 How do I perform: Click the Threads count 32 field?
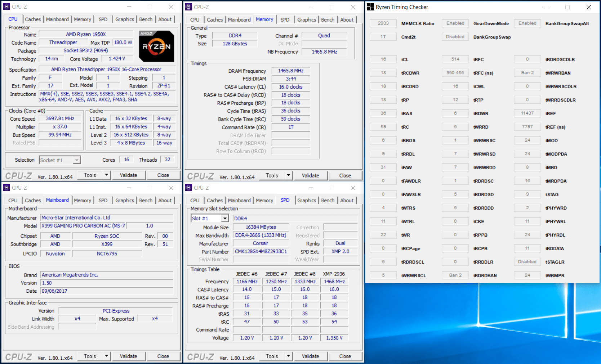tap(168, 159)
